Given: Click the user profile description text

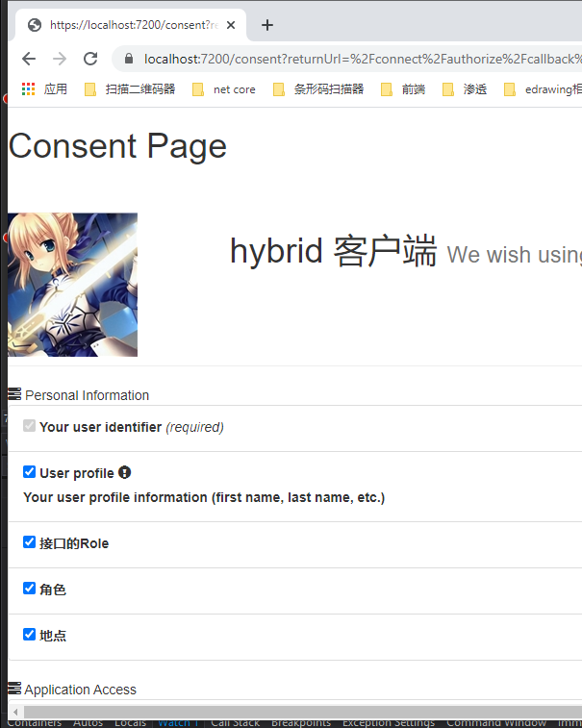Looking at the screenshot, I should point(204,497).
